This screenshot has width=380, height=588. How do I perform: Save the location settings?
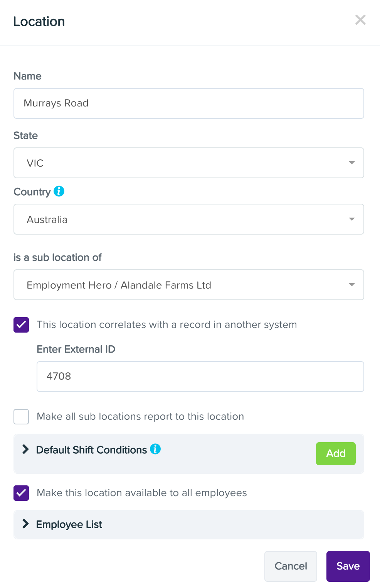coord(348,566)
